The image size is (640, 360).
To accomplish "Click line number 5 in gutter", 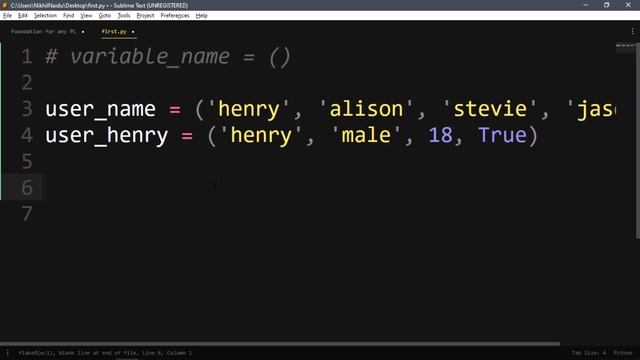I will point(27,161).
